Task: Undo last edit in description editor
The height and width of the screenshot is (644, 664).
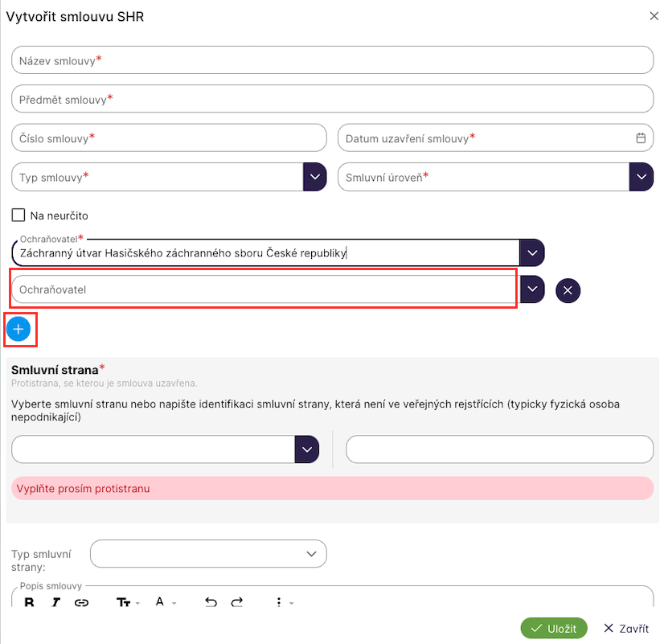Action: click(x=211, y=602)
